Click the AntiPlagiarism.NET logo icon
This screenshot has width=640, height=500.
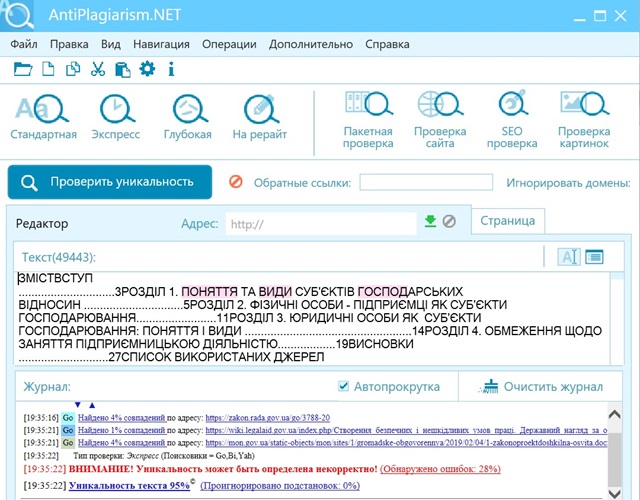(17, 16)
